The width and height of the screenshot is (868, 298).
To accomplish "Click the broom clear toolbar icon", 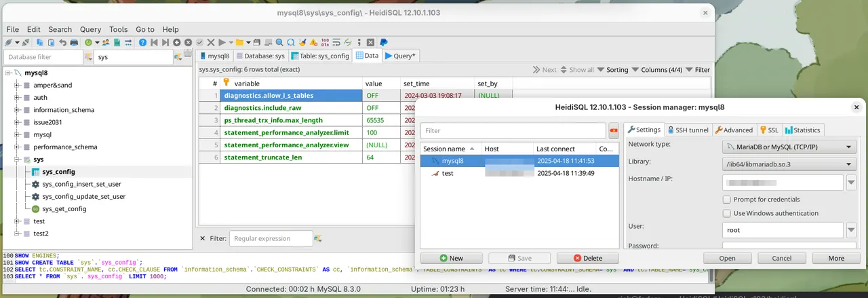I will coord(302,42).
